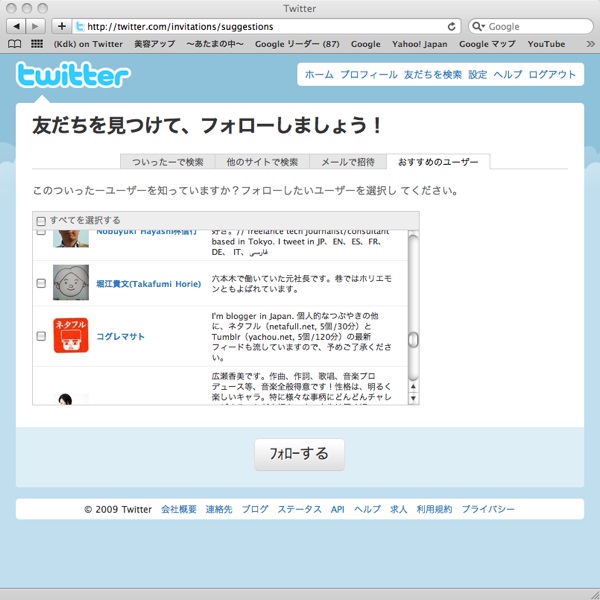Click the user list scroll down arrow
The height and width of the screenshot is (600, 600).
pyautogui.click(x=413, y=398)
